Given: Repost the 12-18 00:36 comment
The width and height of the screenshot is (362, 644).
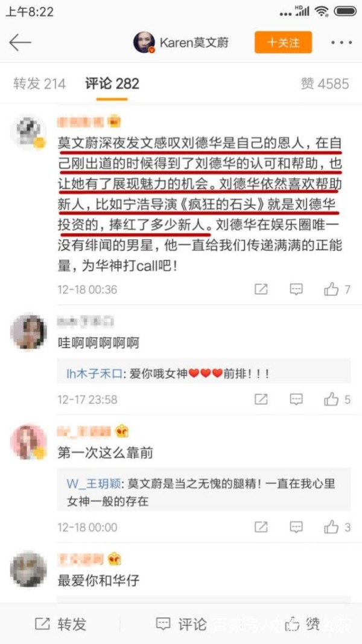Looking at the screenshot, I should [261, 289].
